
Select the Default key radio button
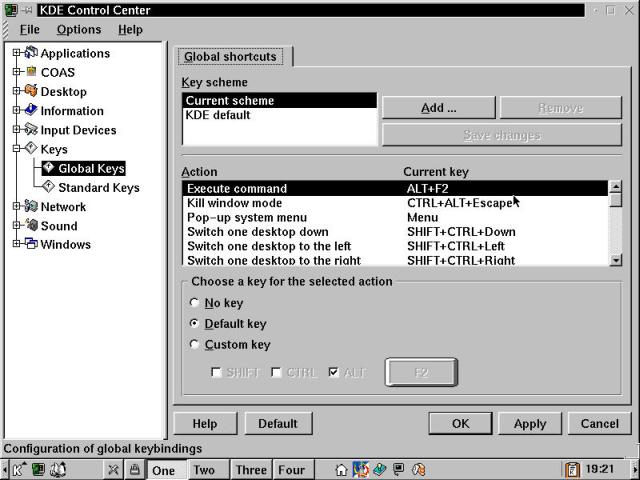194,324
